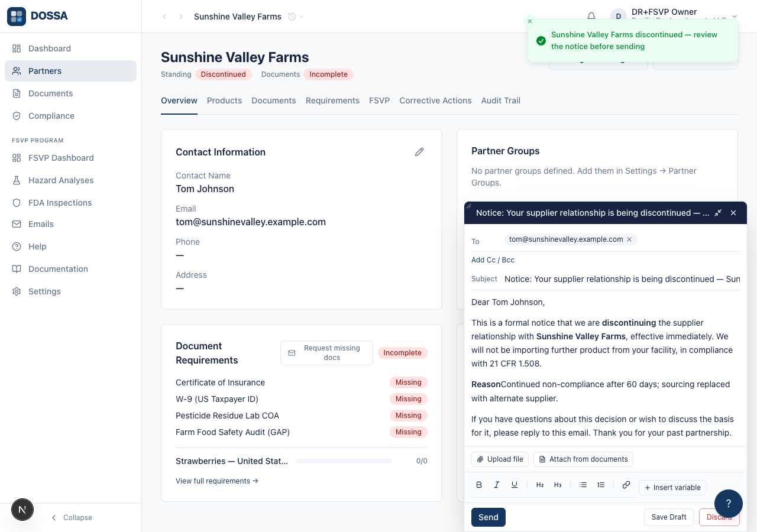
Task: Click the Strawberries requirement progress bar
Action: (x=344, y=461)
